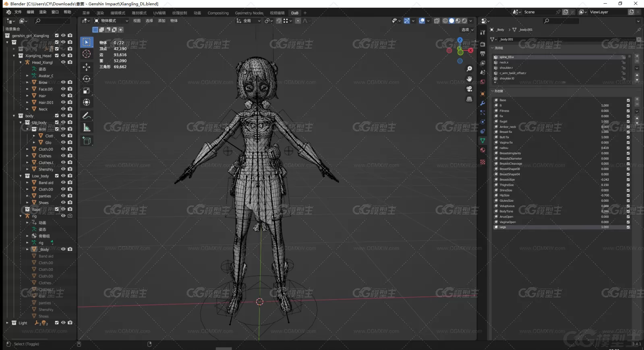The width and height of the screenshot is (644, 350).
Task: Open the Object Data mesh tab
Action: pyautogui.click(x=482, y=141)
